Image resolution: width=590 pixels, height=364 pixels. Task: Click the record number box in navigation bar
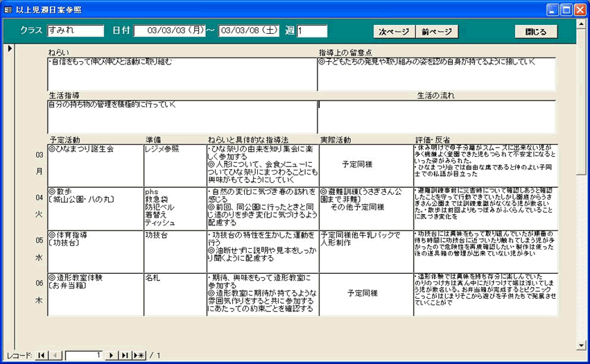tap(83, 356)
